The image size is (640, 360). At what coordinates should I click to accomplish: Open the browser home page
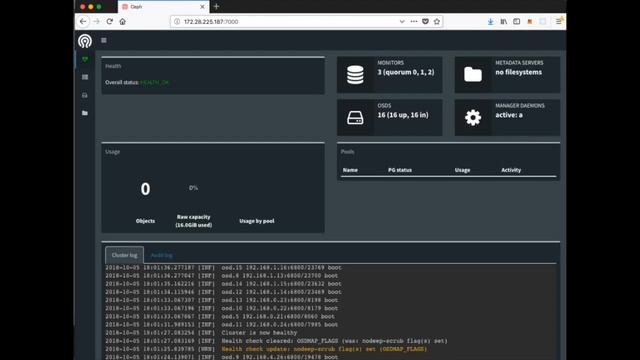pos(122,21)
